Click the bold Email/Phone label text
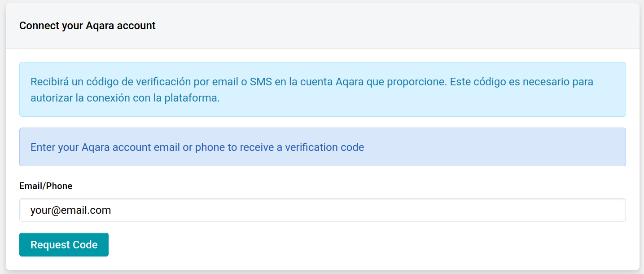Screen dimensions: 644x274 [46, 186]
